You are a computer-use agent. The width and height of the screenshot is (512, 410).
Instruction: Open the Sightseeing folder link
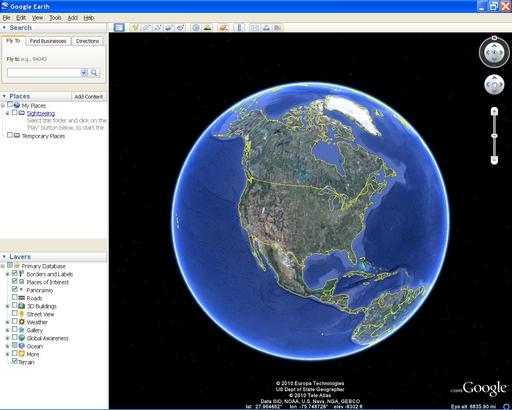point(41,114)
